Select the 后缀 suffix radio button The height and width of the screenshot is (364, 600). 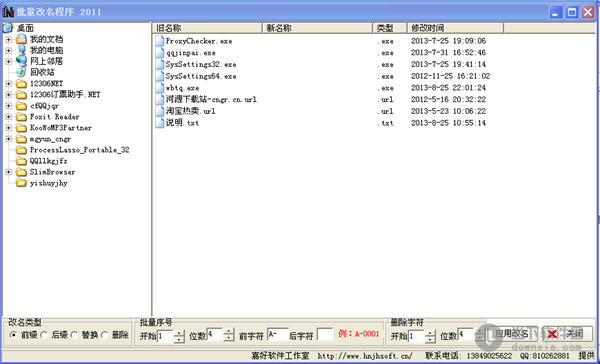[x=44, y=335]
